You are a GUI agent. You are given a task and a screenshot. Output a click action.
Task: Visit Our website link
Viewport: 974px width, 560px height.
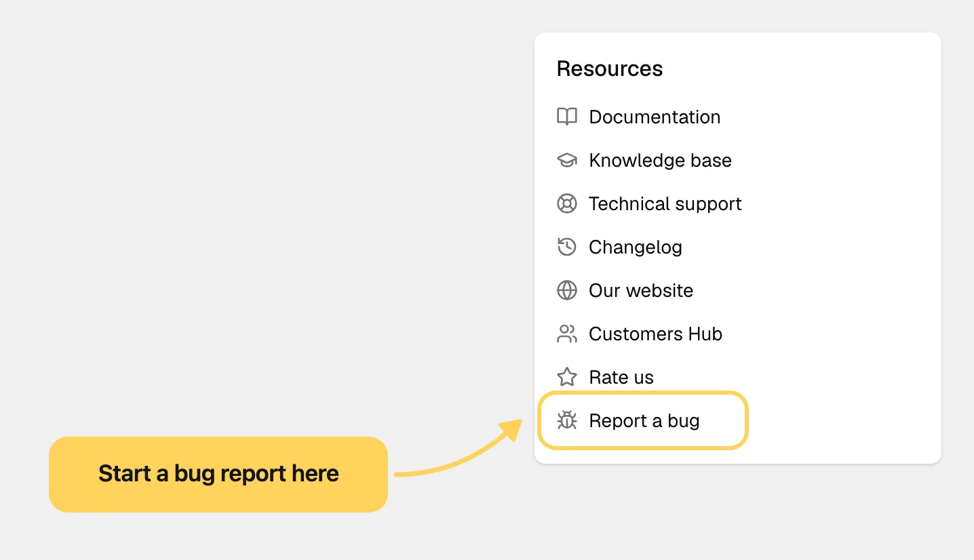641,291
